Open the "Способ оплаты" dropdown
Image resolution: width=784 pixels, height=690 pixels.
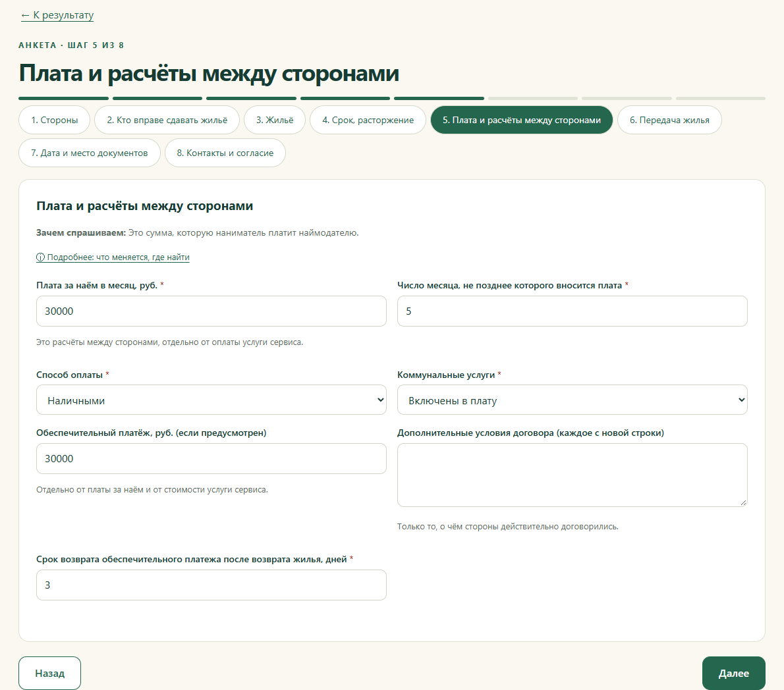[x=211, y=400]
